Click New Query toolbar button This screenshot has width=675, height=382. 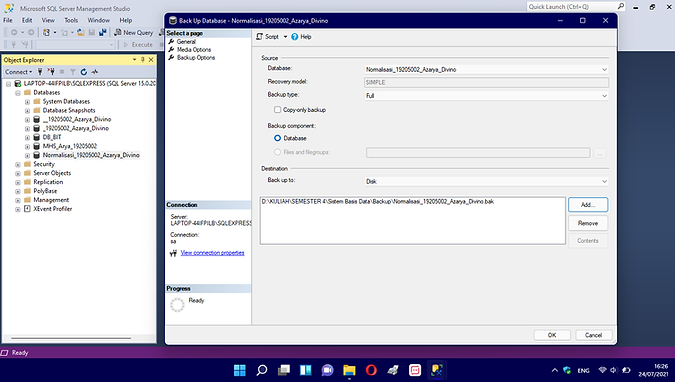point(133,32)
